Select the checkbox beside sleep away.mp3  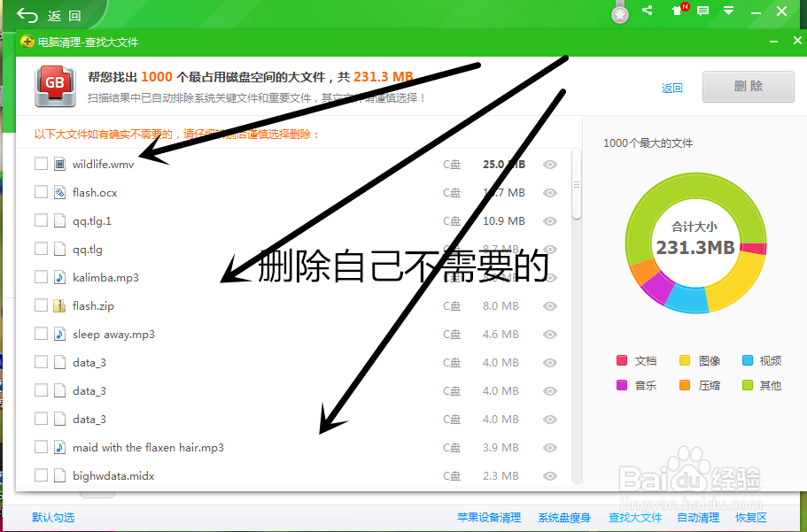(39, 334)
